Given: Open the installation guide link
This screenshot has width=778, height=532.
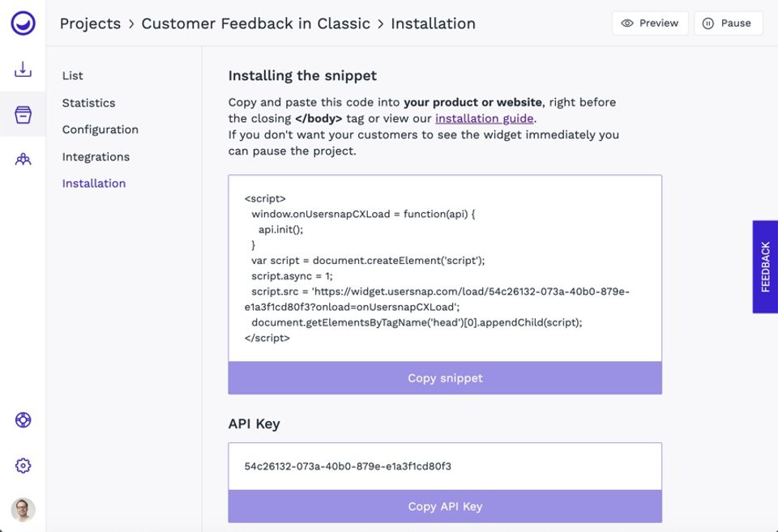Looking at the screenshot, I should click(484, 118).
